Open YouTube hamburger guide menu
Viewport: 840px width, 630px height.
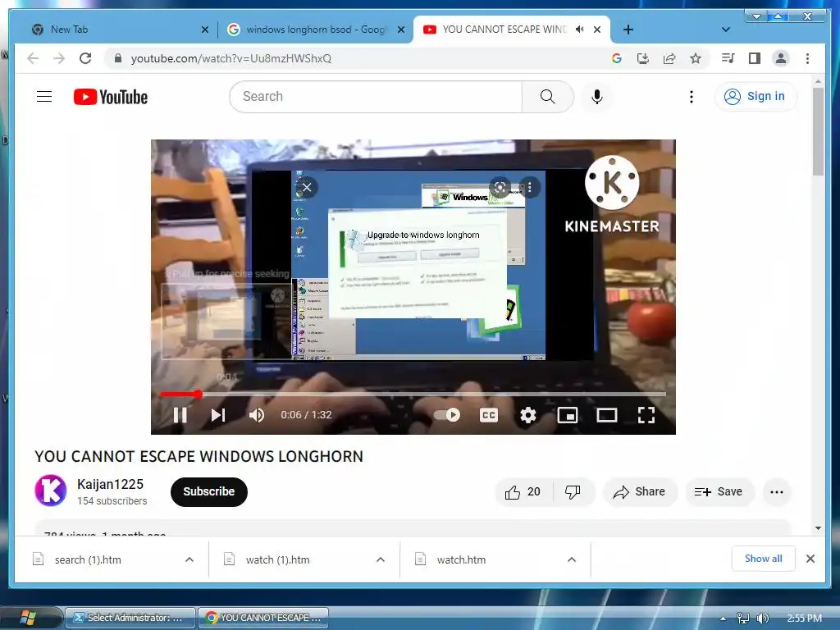(x=44, y=97)
